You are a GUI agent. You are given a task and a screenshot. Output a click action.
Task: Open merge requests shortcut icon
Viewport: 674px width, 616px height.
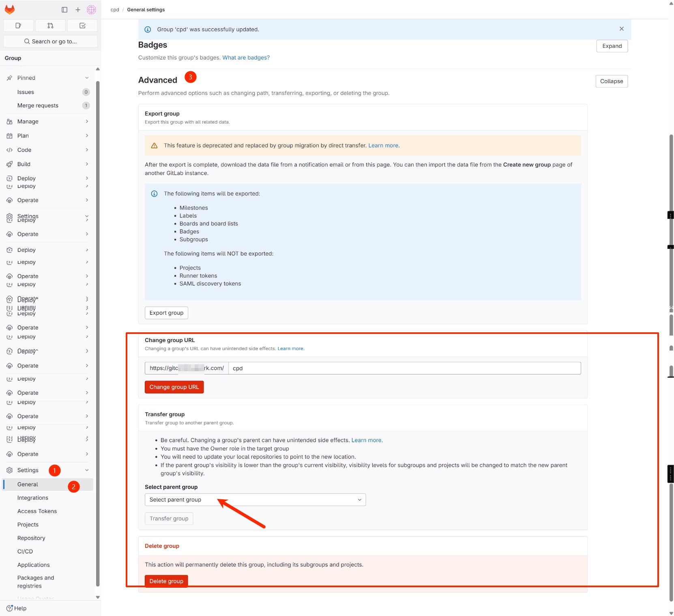[x=50, y=26]
